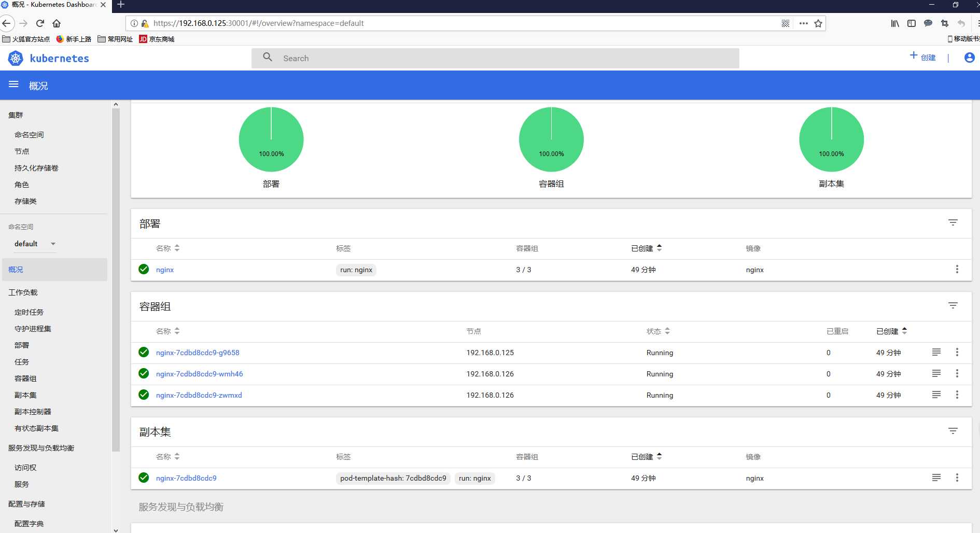Click the Kubernetes logo icon
The width and height of the screenshot is (980, 533).
16,59
